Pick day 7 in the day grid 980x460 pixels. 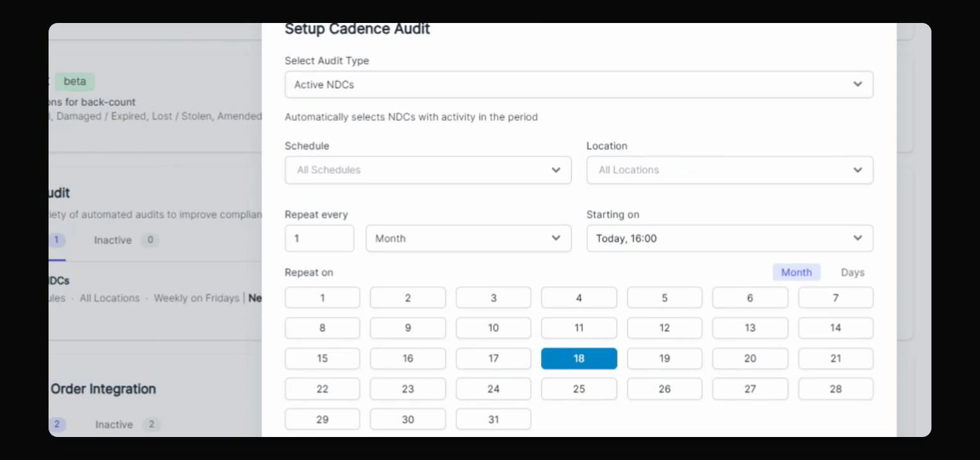pyautogui.click(x=836, y=298)
